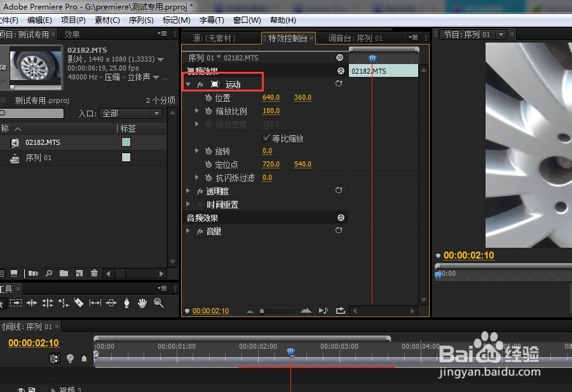Select the Razor tool

pyautogui.click(x=79, y=302)
